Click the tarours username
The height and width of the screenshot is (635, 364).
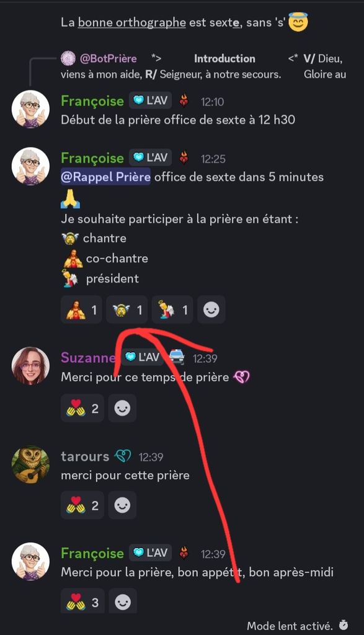point(85,456)
